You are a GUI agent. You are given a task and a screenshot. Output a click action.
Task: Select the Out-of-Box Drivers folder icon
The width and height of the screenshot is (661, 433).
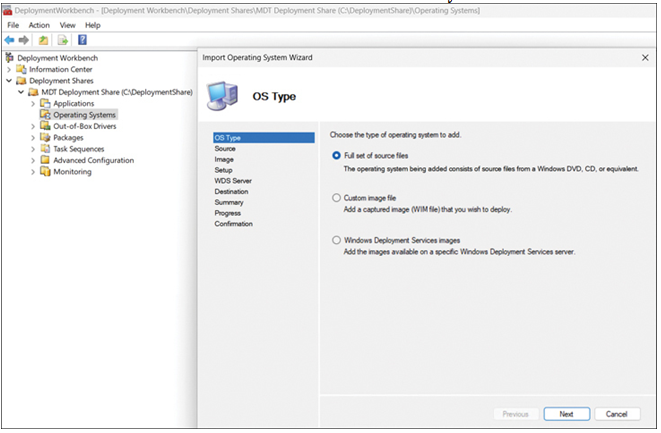(45, 126)
